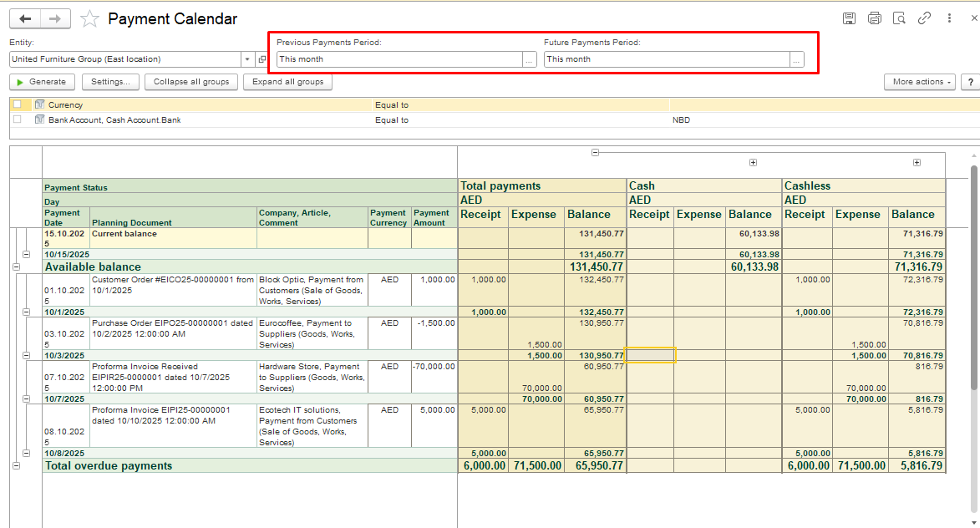Expand the Cash column group
This screenshot has height=528, width=980.
click(753, 163)
